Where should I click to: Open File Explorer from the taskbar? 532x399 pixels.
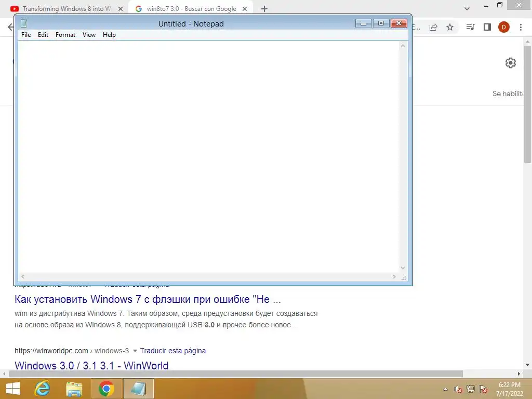pyautogui.click(x=74, y=389)
